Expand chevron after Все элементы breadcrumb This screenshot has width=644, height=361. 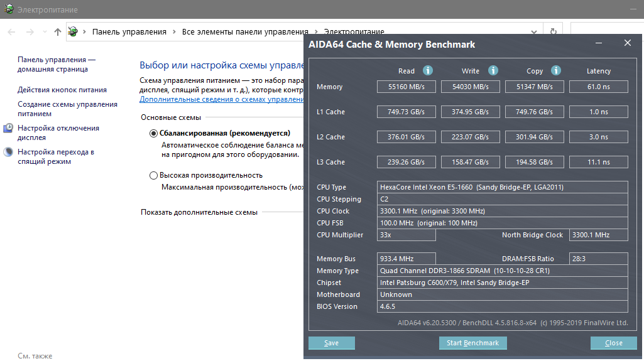tap(316, 31)
